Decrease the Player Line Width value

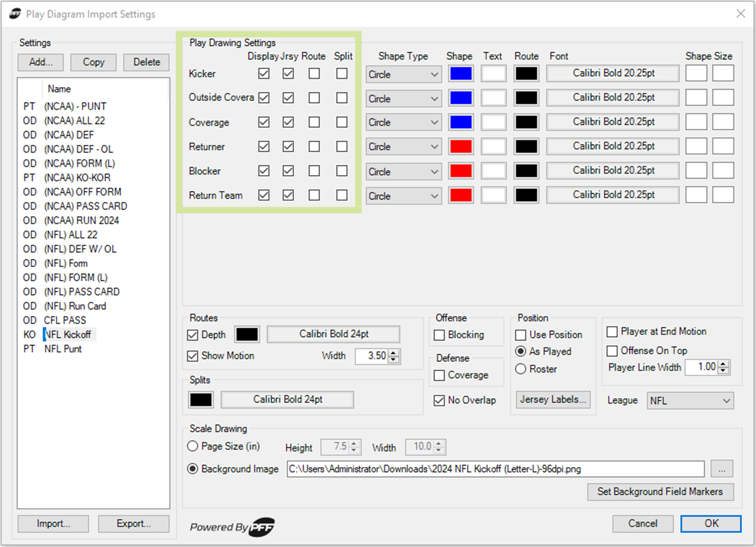[x=724, y=370]
